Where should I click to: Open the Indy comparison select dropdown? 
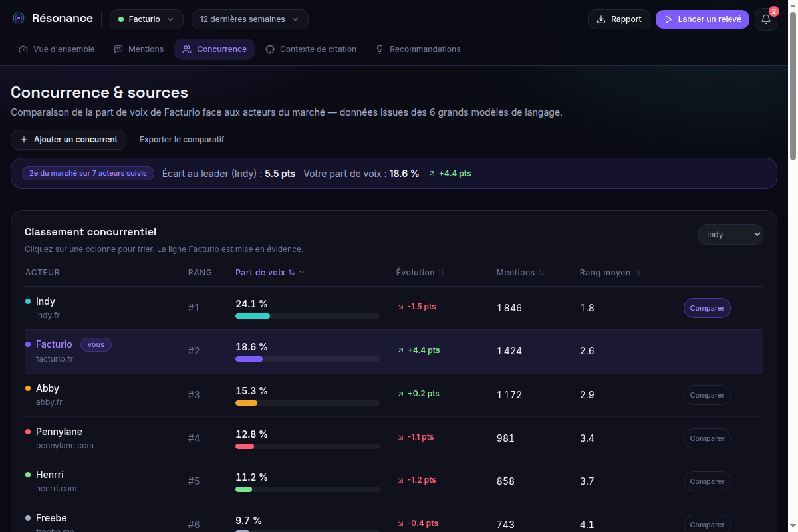(x=730, y=235)
